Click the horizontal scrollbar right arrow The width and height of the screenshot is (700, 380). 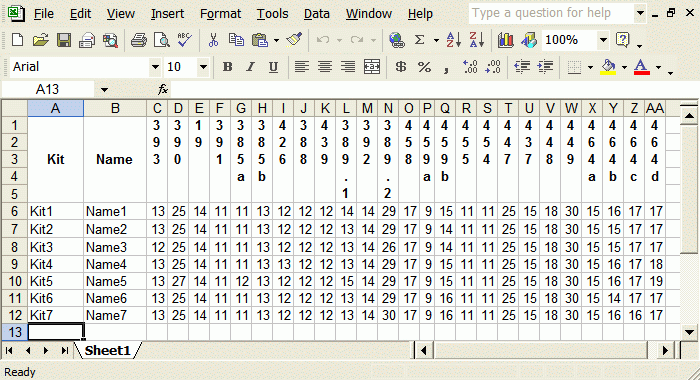pyautogui.click(x=665, y=351)
